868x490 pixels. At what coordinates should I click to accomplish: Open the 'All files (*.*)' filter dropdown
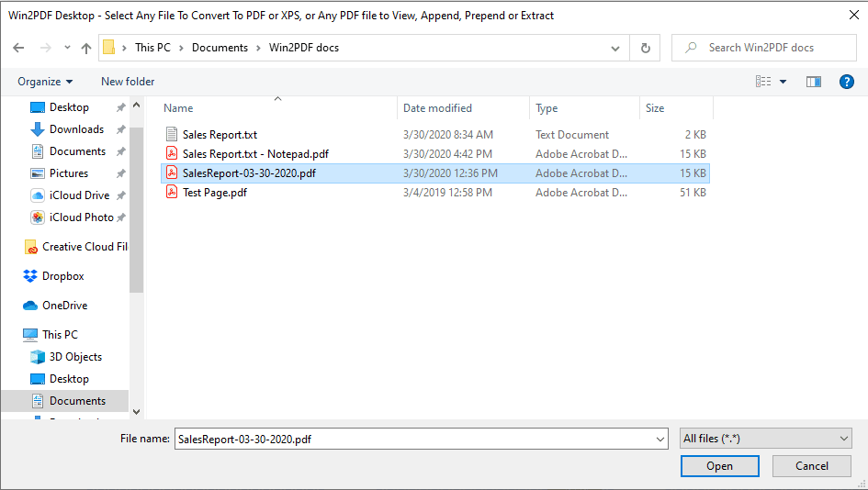pos(766,439)
